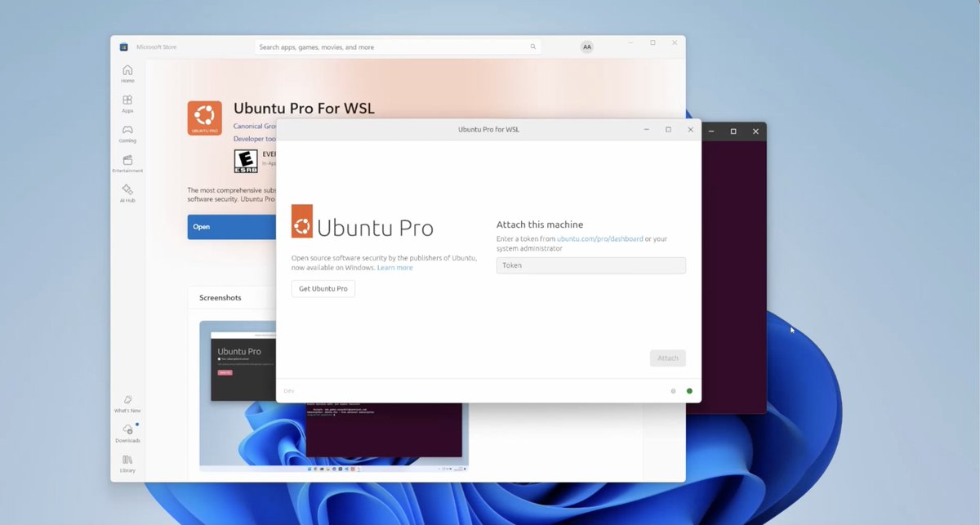Open AI Hub in Store sidebar
Viewport: 980px width, 525px height.
(128, 194)
